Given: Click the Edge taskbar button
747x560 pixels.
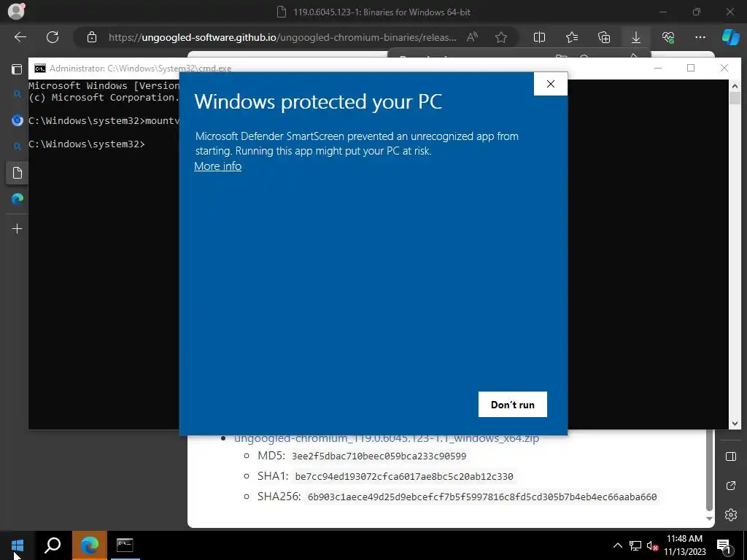Looking at the screenshot, I should [90, 545].
